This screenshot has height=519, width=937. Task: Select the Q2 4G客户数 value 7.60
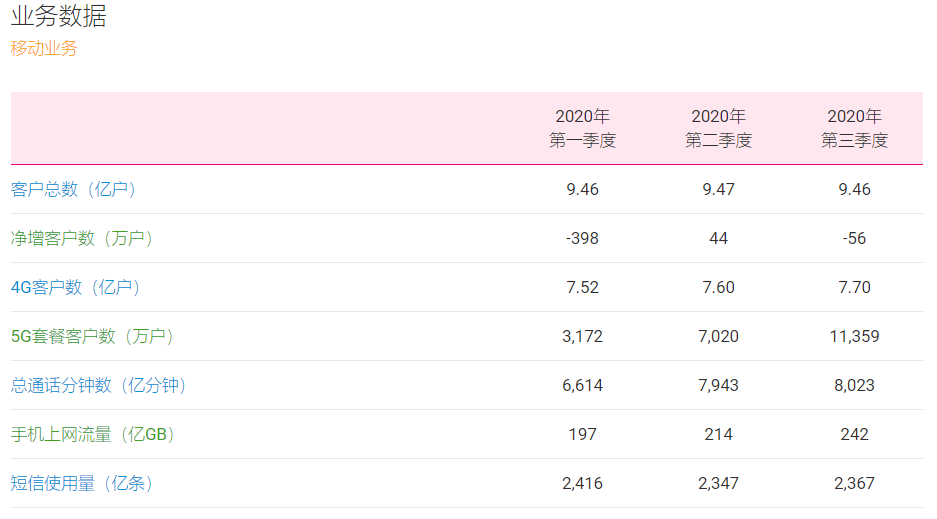[x=719, y=287]
